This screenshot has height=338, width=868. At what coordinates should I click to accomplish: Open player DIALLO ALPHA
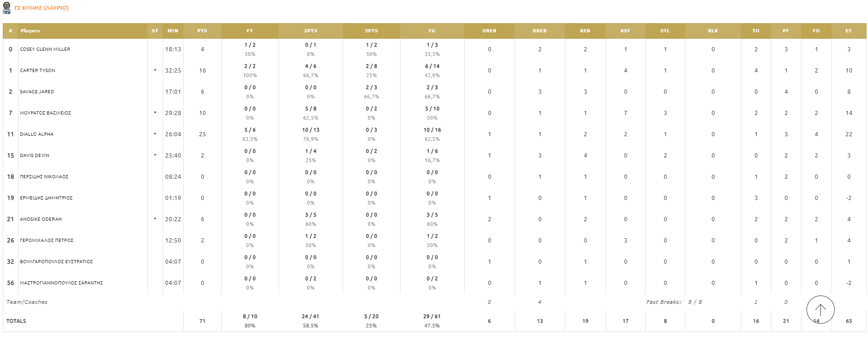(x=36, y=134)
